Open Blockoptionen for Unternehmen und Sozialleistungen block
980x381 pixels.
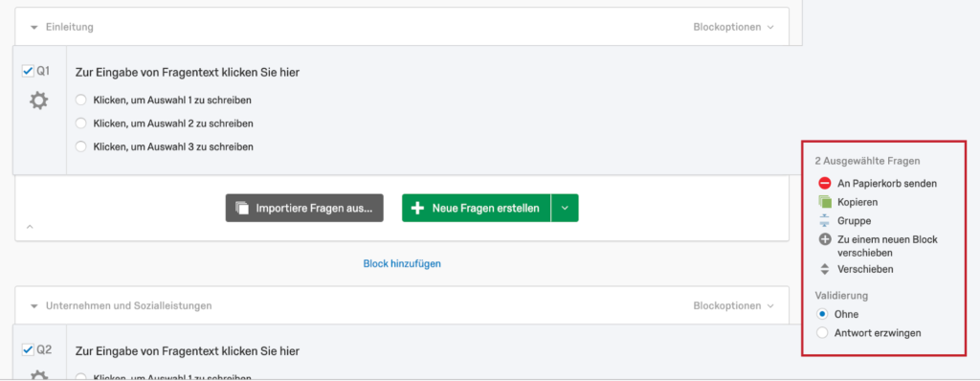pos(733,306)
